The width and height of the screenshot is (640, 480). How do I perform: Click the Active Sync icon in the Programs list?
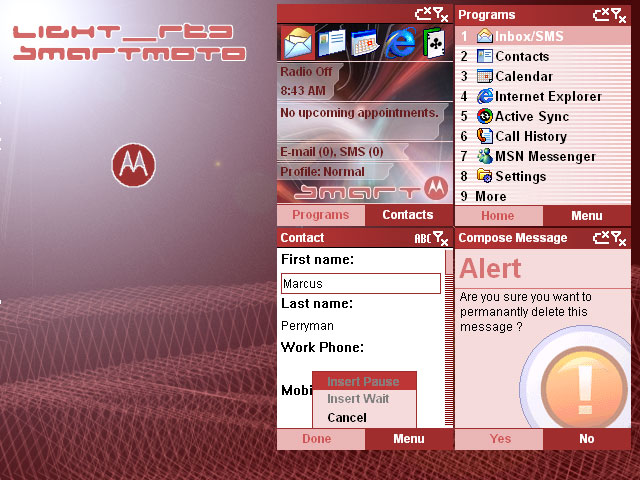tap(484, 116)
